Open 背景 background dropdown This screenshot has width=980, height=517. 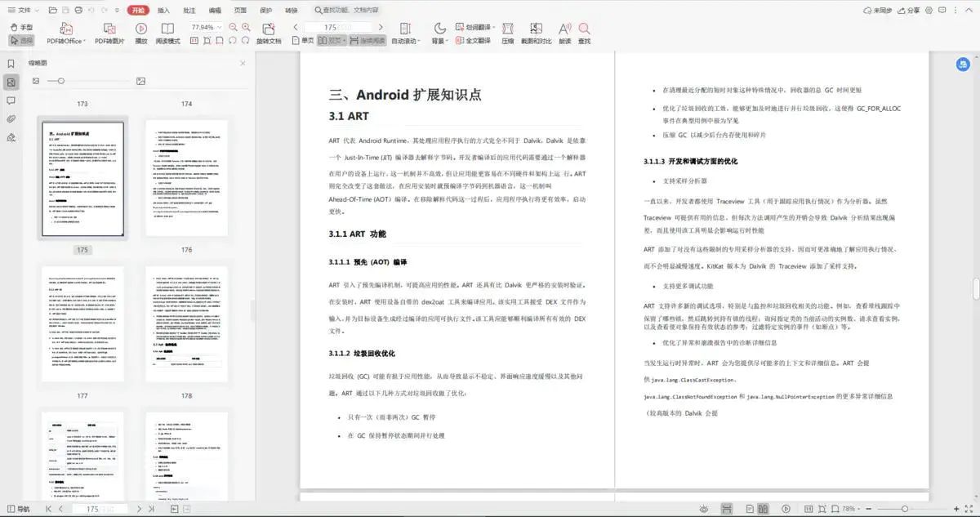[x=440, y=33]
